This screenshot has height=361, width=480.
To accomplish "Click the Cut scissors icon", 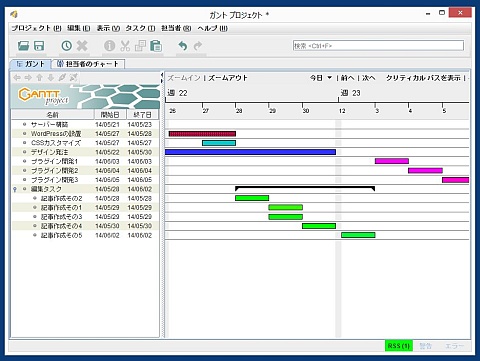I will click(125, 46).
